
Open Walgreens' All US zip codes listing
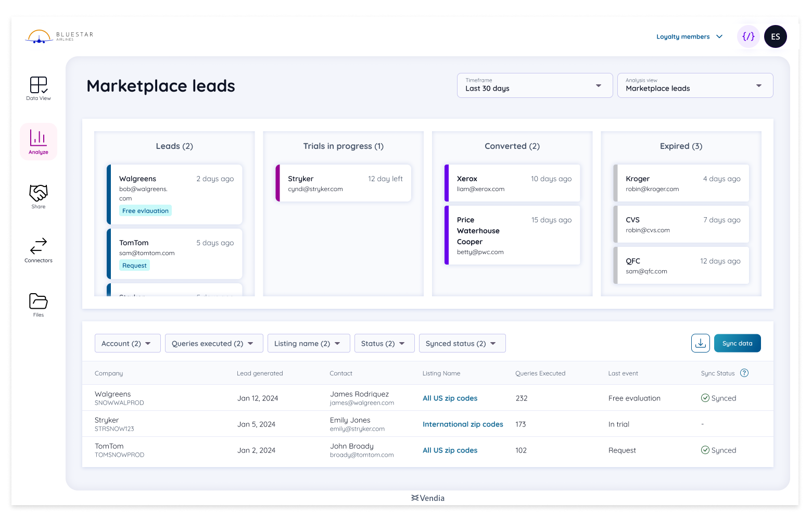pos(450,398)
